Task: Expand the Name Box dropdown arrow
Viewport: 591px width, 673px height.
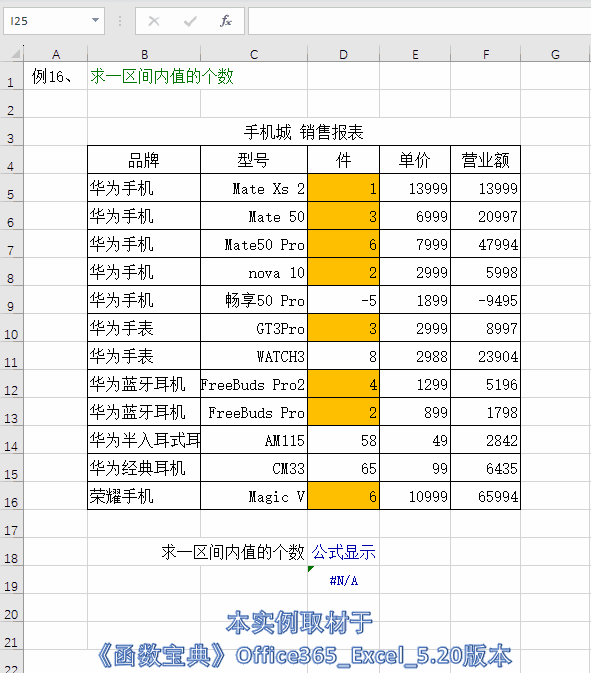Action: pyautogui.click(x=95, y=20)
